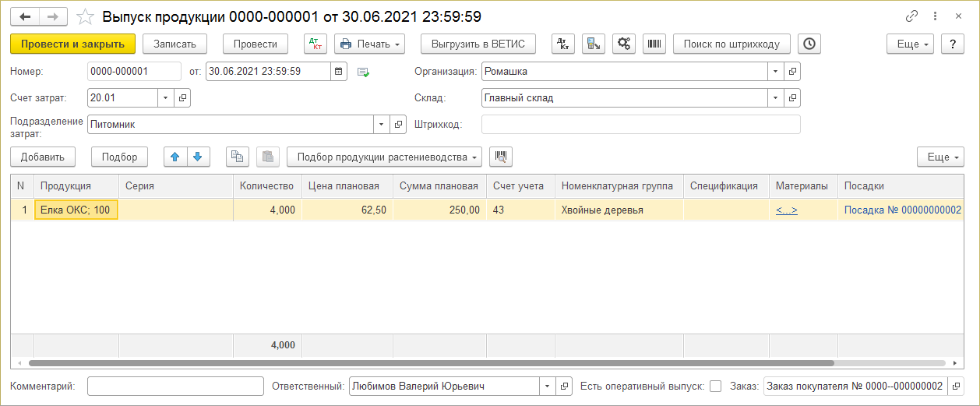Expand Организация dropdown list
980x406 pixels.
[777, 71]
